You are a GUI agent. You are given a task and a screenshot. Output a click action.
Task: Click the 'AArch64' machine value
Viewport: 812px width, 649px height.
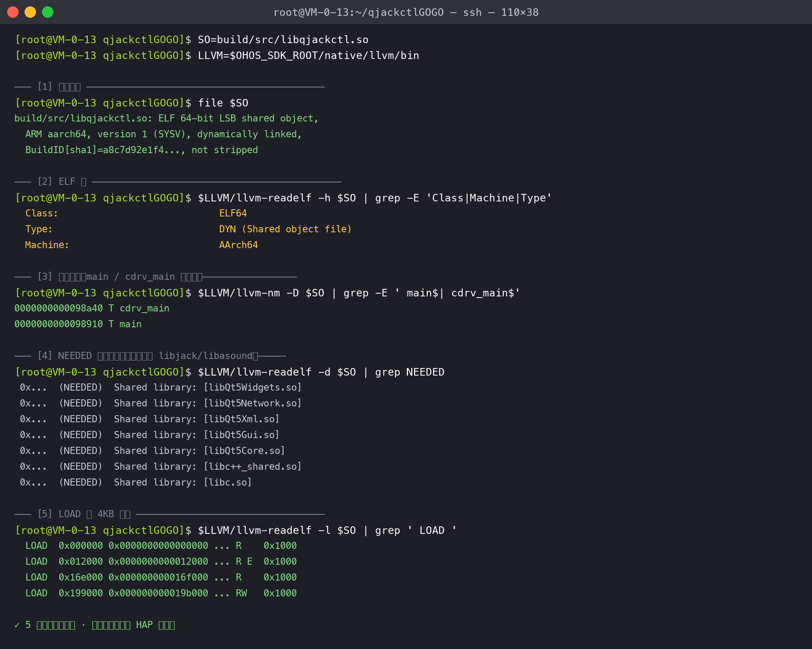pos(239,245)
